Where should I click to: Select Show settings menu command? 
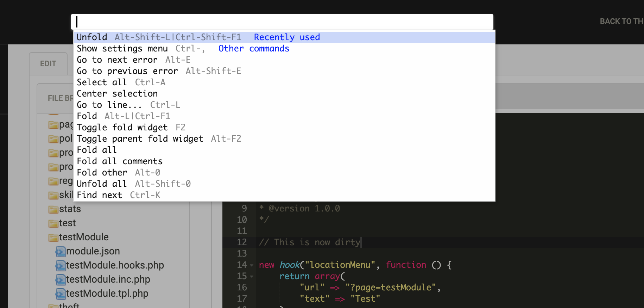(x=122, y=48)
